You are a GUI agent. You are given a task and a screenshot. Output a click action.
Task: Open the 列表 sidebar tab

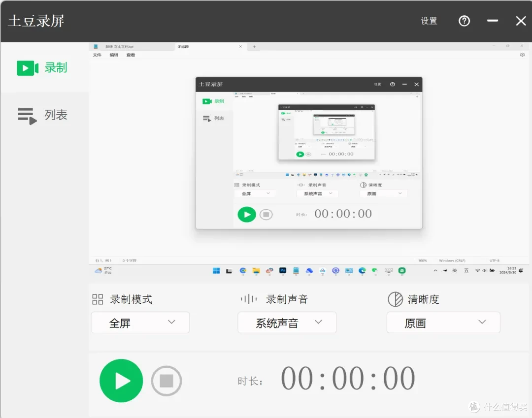tap(43, 115)
